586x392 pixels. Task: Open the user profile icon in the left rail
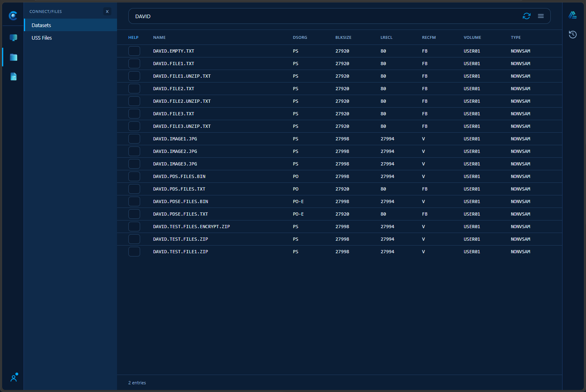(14, 378)
